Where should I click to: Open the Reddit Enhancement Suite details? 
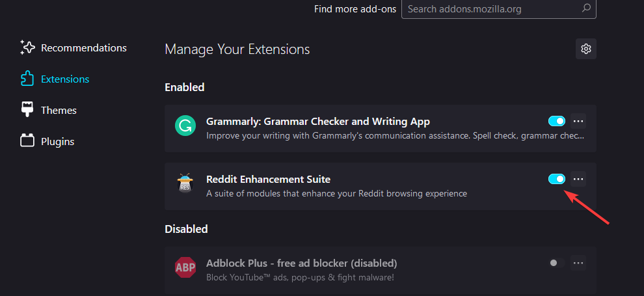pyautogui.click(x=268, y=179)
